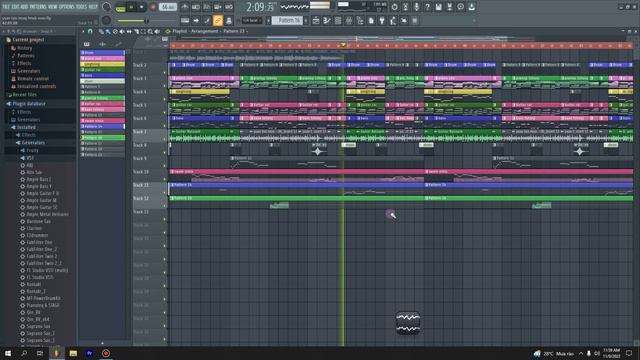Select the blue Drum pattern in picker
Viewport: 640px width, 360px height.
[x=102, y=53]
